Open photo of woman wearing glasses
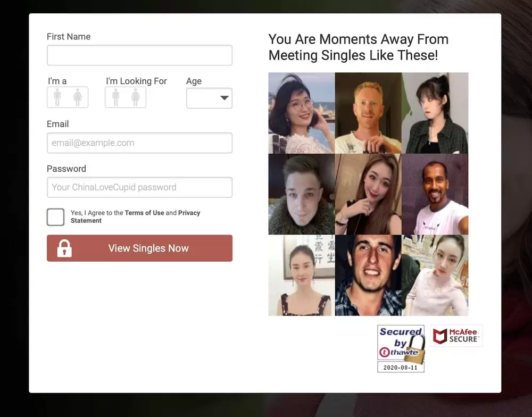Screen dimensions: 532x417 (301, 113)
